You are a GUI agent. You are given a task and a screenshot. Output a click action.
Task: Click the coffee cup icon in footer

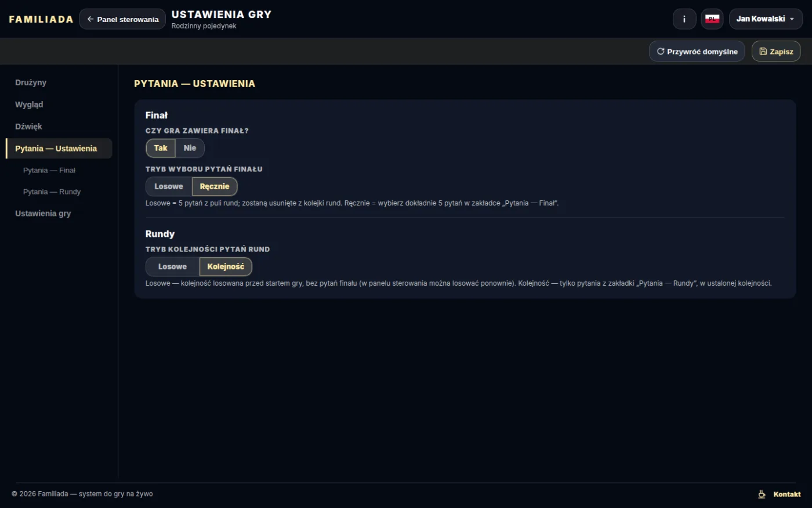[762, 494]
